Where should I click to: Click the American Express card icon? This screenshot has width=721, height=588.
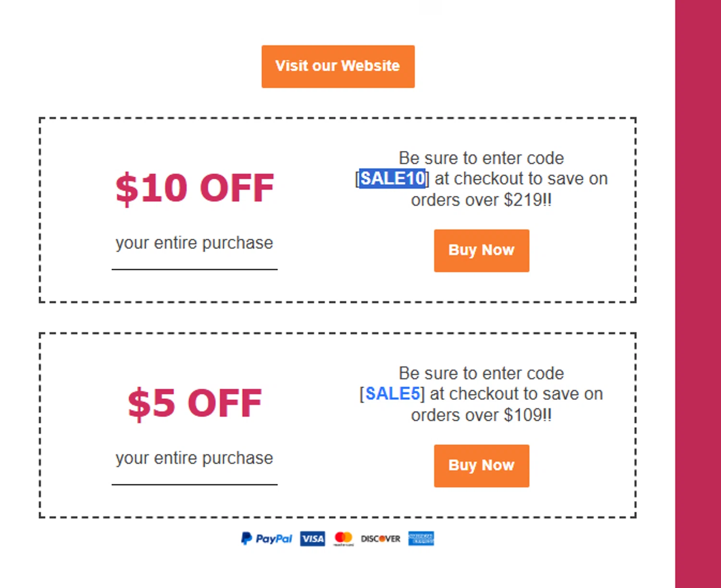[421, 539]
